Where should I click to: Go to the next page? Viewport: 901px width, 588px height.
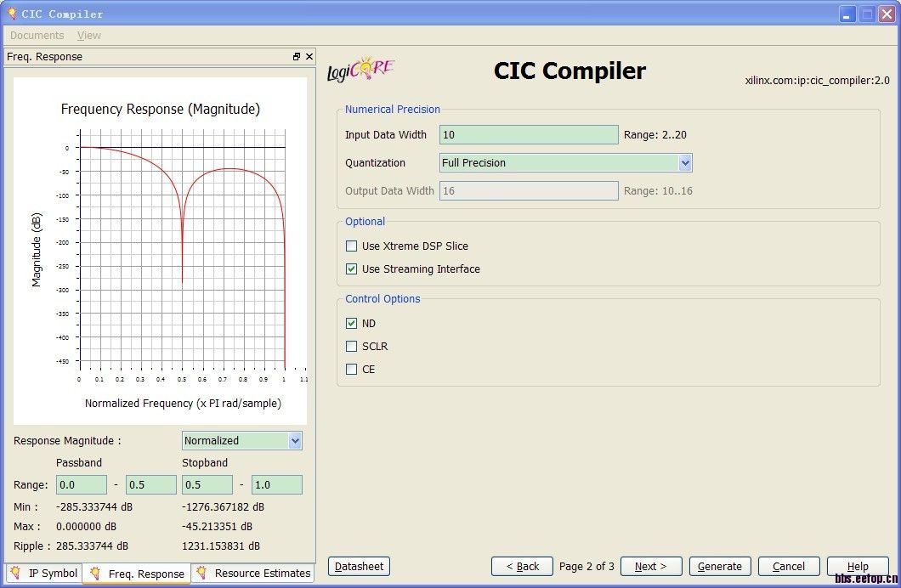point(651,566)
